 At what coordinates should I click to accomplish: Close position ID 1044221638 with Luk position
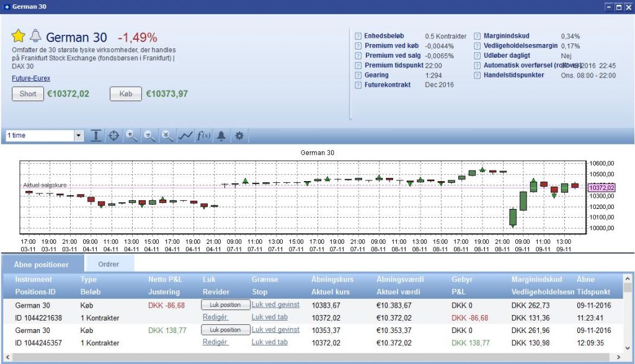click(x=225, y=305)
